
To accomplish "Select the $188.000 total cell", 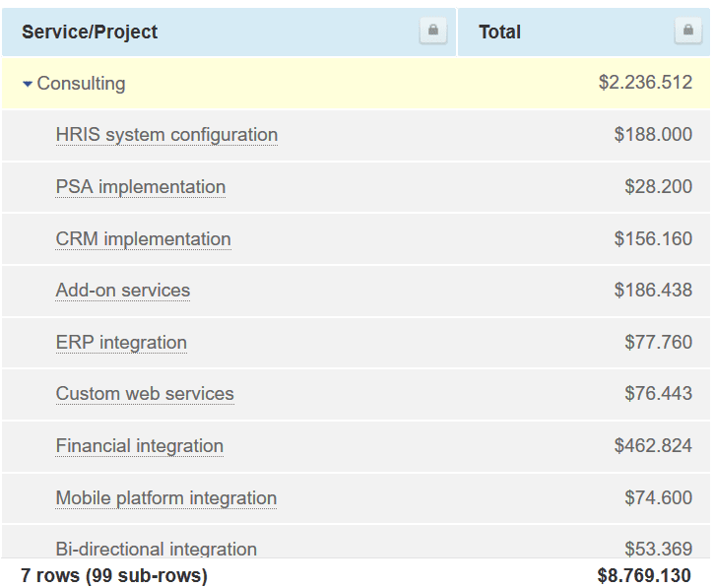I will pos(653,135).
